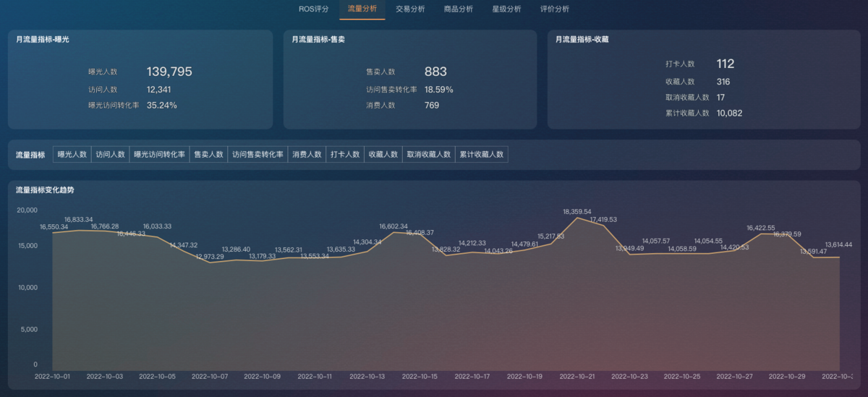Click the 2022-10-21 x-axis date label
The width and height of the screenshot is (868, 397).
click(577, 377)
